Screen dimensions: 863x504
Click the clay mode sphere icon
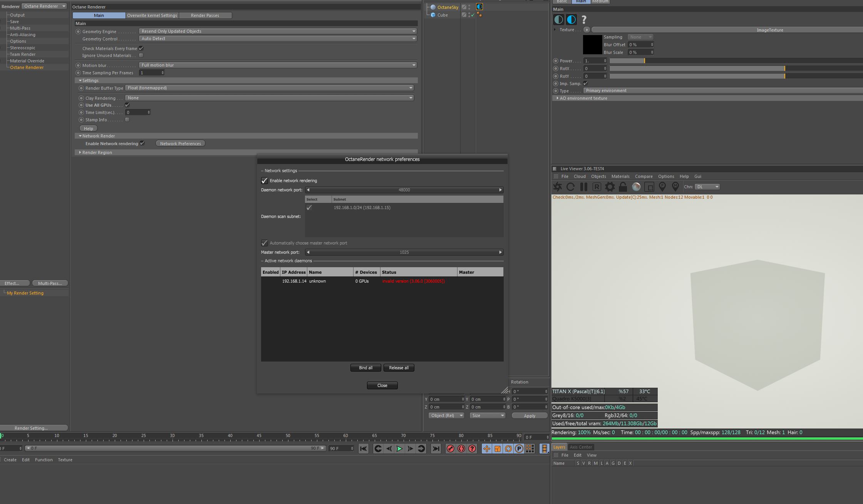click(636, 187)
